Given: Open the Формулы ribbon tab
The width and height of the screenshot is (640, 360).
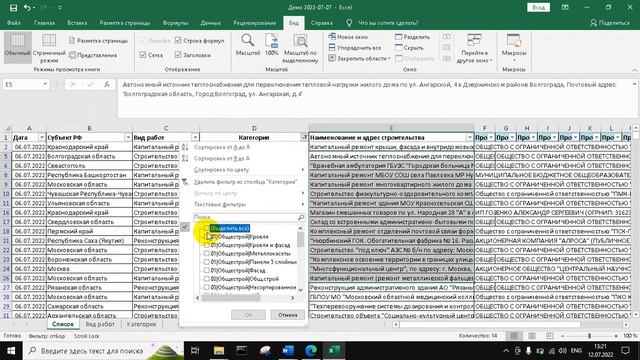Looking at the screenshot, I should click(x=175, y=23).
